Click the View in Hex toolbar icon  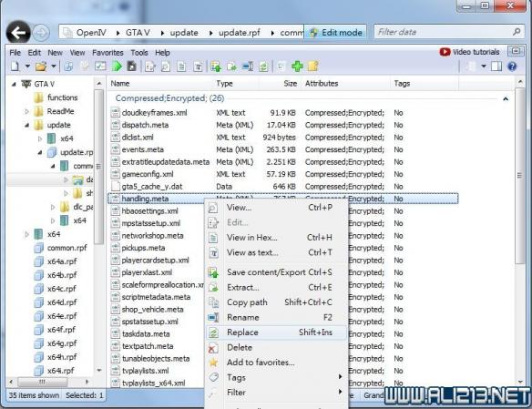pyautogui.click(x=182, y=66)
